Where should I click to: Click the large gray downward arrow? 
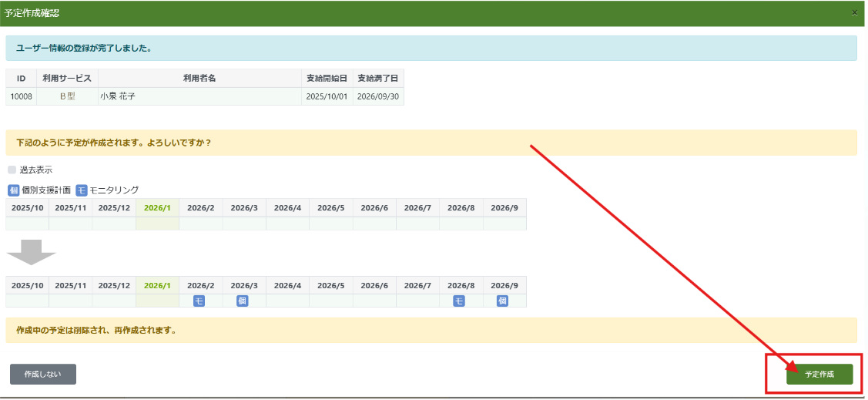(x=31, y=252)
